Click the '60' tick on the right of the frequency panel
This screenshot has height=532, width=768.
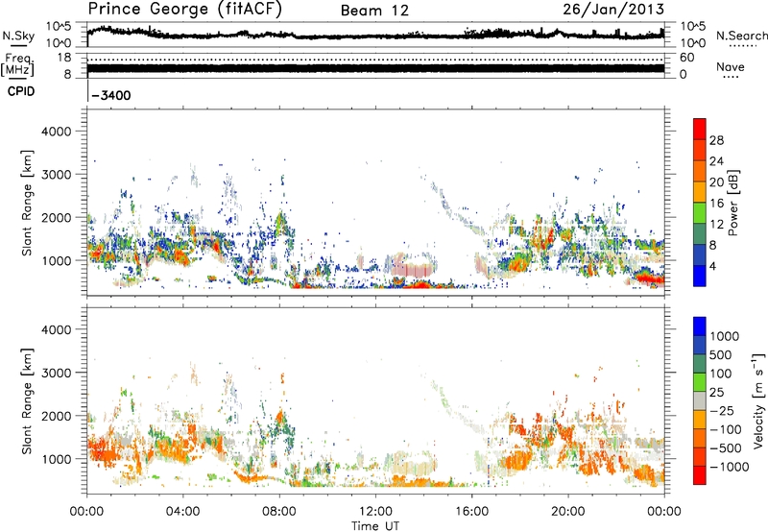(x=686, y=58)
